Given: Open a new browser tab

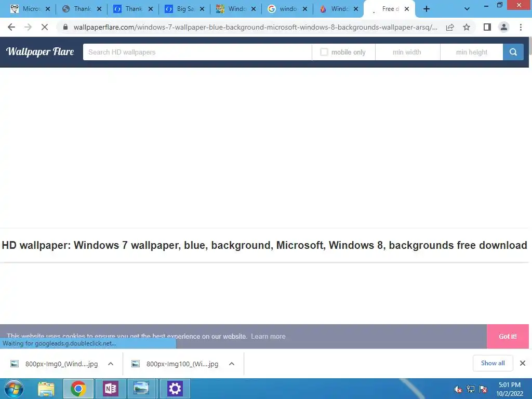Looking at the screenshot, I should point(427,9).
